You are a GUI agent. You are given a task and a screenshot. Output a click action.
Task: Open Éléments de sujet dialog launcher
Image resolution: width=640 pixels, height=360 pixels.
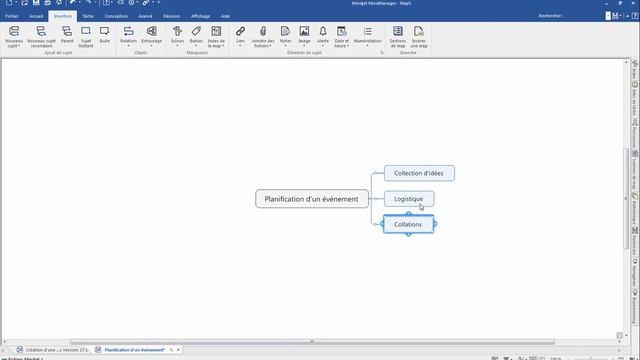[x=382, y=53]
